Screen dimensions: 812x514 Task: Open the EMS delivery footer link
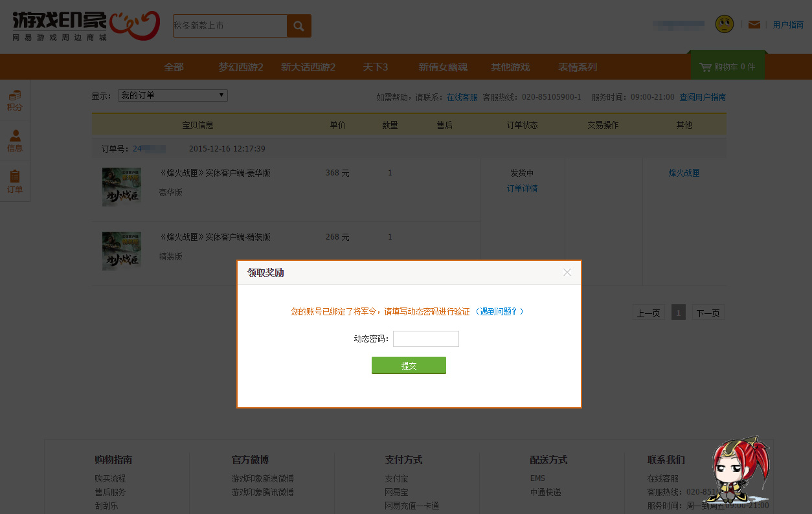point(537,478)
